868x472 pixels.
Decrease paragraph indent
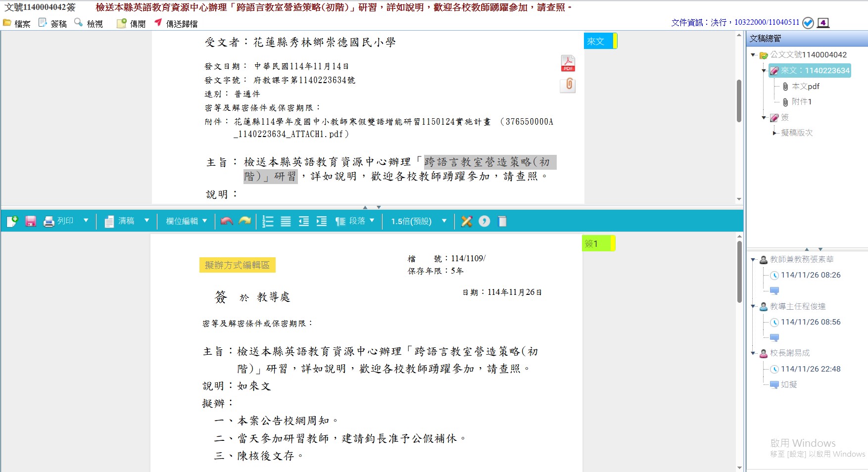(304, 222)
